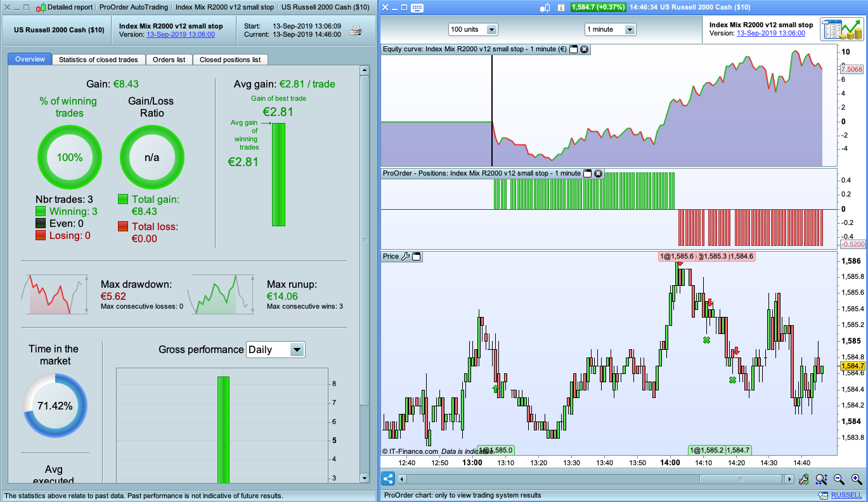Click the Winning: 3 legend entry
Viewport: 868px width, 502px height.
click(67, 212)
